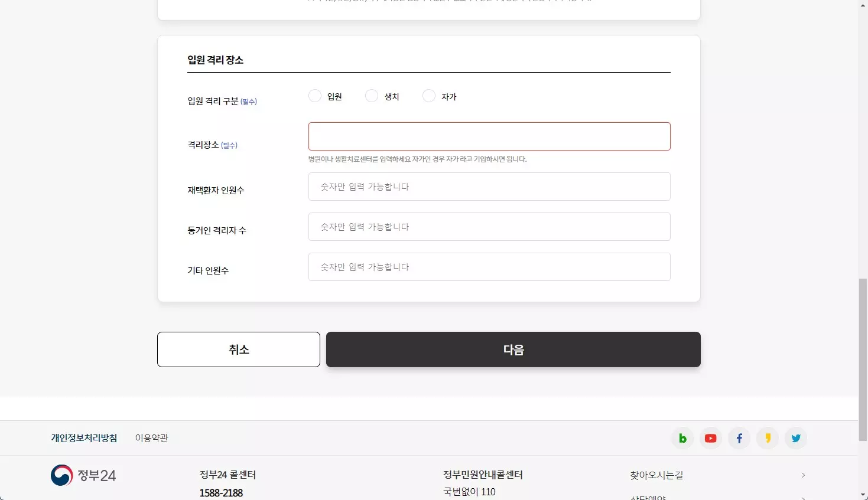Click the 취소 button to cancel
Screen dimensions: 868x500
238,349
